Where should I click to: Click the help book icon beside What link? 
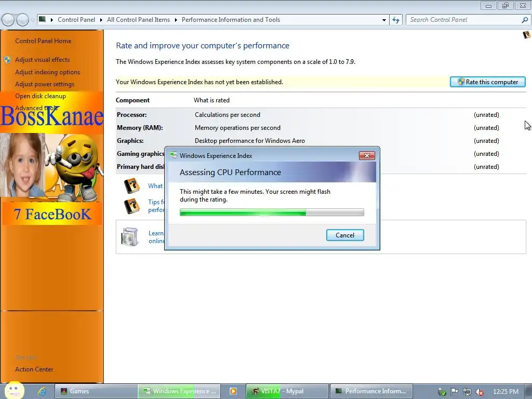131,186
